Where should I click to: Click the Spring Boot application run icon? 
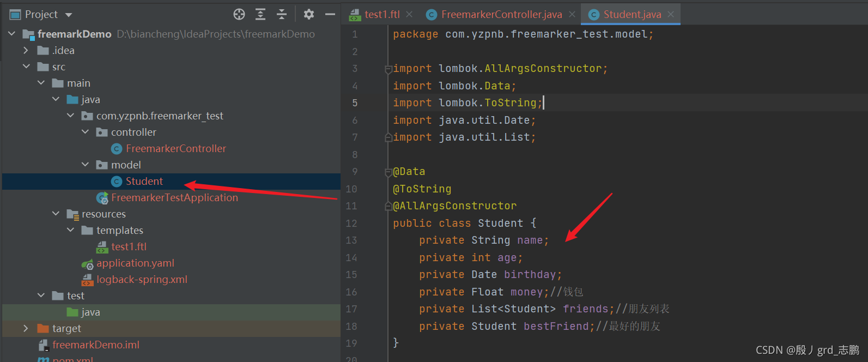pyautogui.click(x=102, y=198)
